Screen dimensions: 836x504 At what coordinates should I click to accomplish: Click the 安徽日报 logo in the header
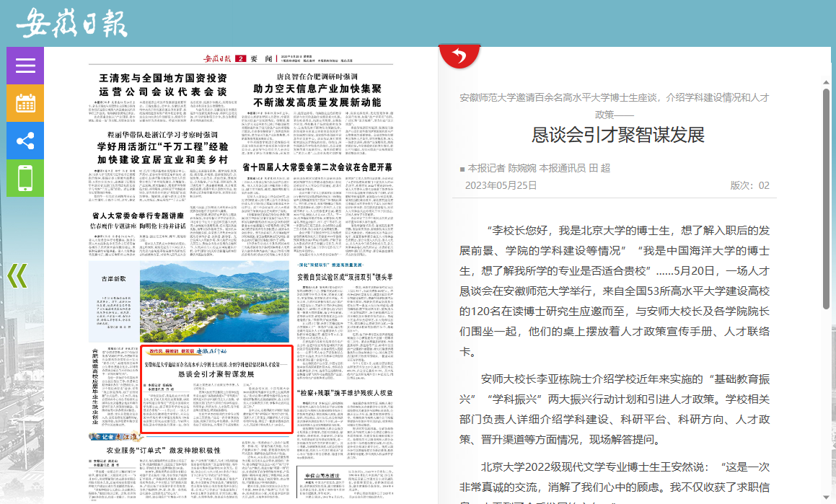pyautogui.click(x=71, y=24)
